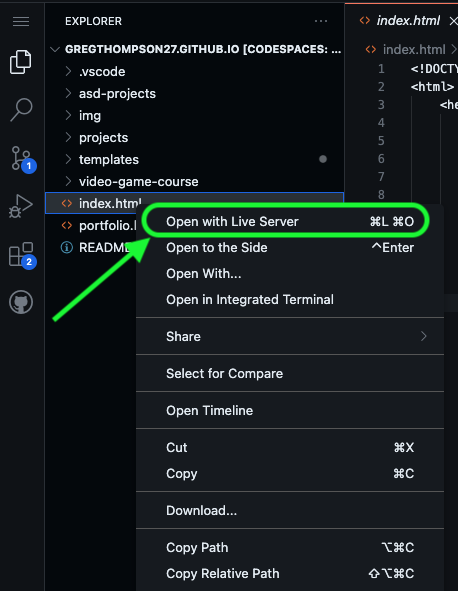Viewport: 458px width, 591px height.
Task: Choose Open Timeline
Action: coord(290,410)
